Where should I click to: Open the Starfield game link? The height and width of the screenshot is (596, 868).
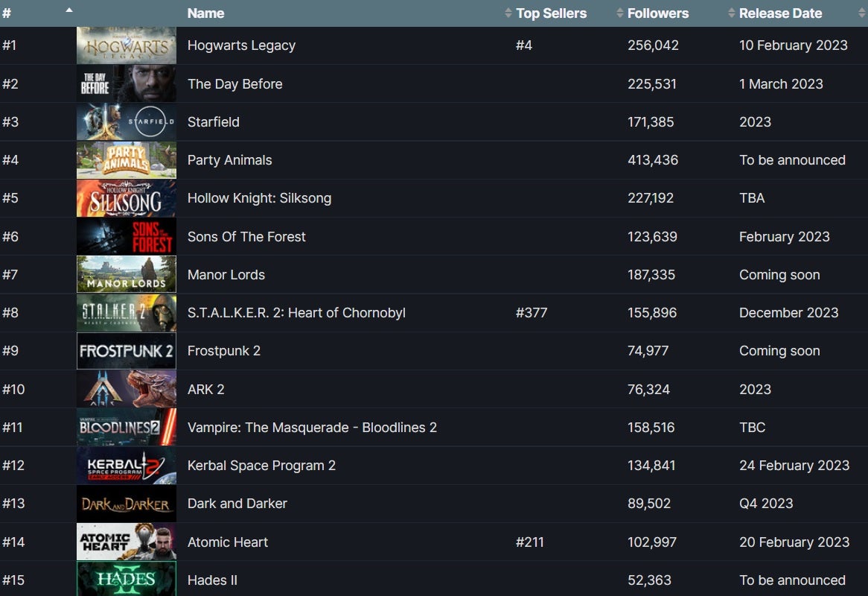(x=213, y=122)
